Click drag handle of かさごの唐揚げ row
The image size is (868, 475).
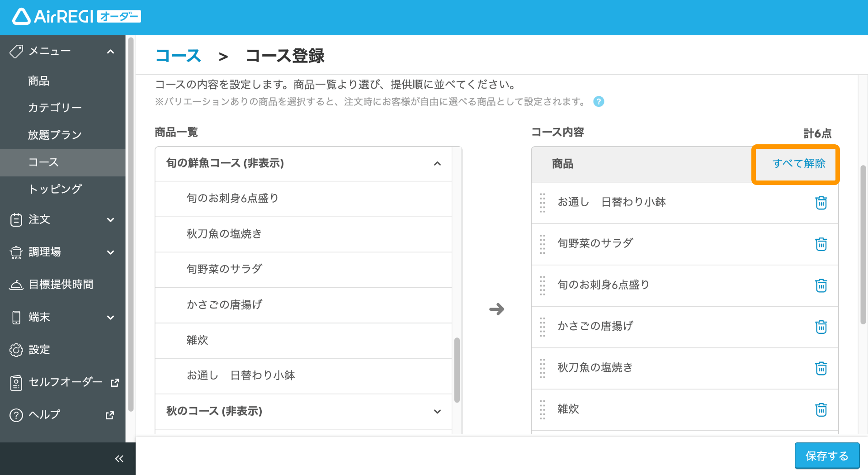click(542, 327)
